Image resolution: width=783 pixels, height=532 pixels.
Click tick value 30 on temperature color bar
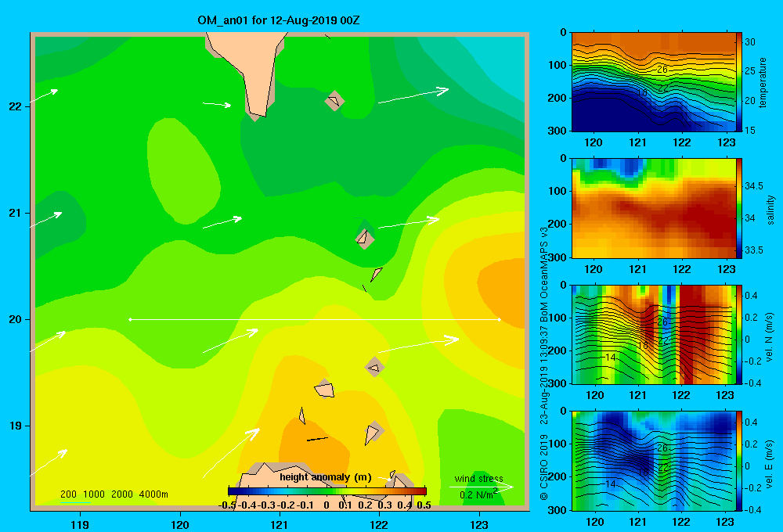[x=750, y=42]
